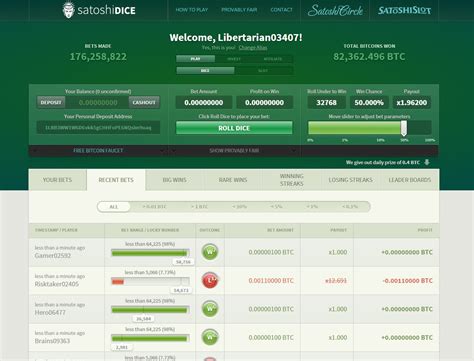Image resolution: width=474 pixels, height=361 pixels.
Task: Click the SatoshiDice mascot logo icon
Action: tap(68, 10)
